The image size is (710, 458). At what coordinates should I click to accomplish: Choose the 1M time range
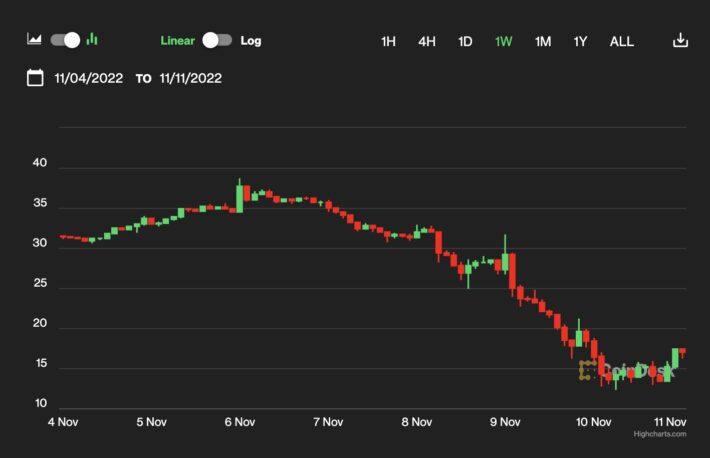coord(542,42)
